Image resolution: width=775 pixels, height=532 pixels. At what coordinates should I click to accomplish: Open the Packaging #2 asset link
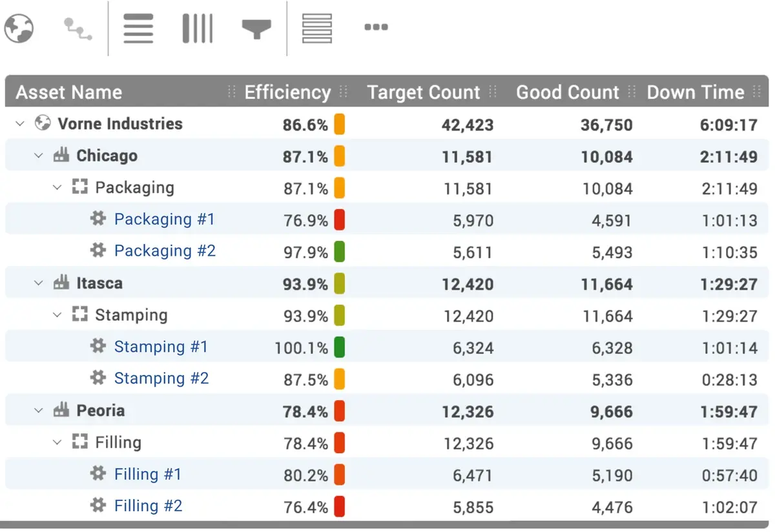click(x=165, y=251)
